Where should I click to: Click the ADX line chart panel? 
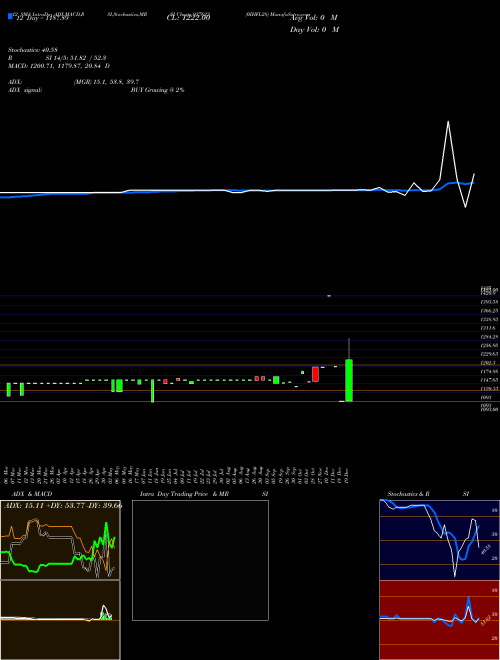point(60,540)
